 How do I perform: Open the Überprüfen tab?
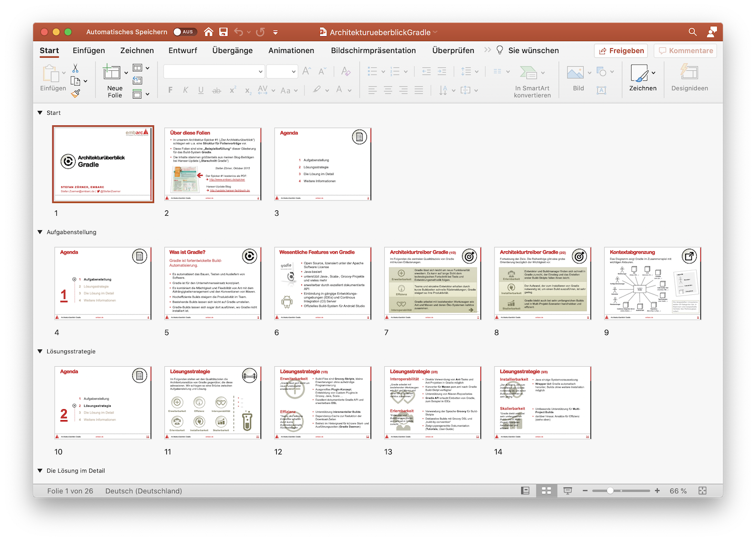(x=453, y=50)
